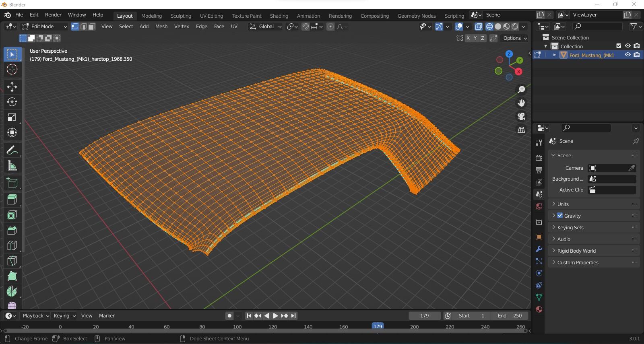
Task: Switch to the Sculpting workspace tab
Action: tap(181, 16)
